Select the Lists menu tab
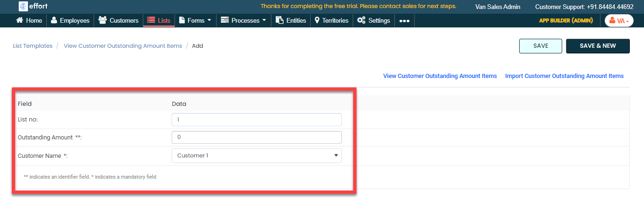The image size is (644, 216). [158, 20]
